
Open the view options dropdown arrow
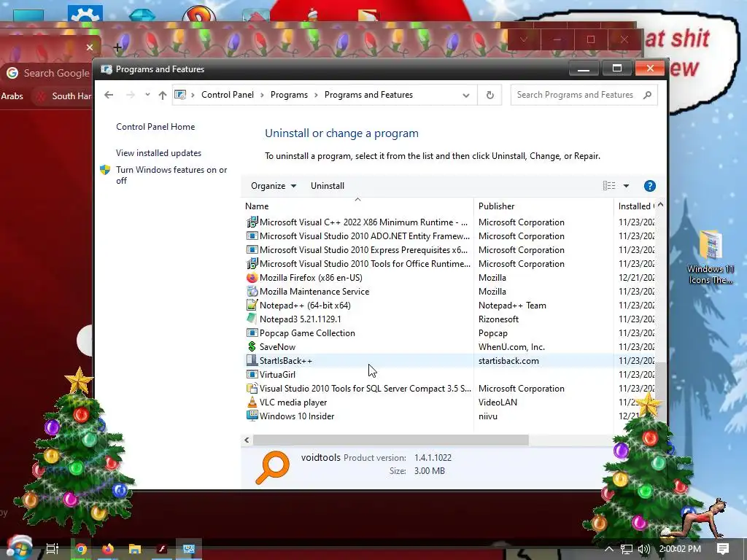pyautogui.click(x=627, y=186)
